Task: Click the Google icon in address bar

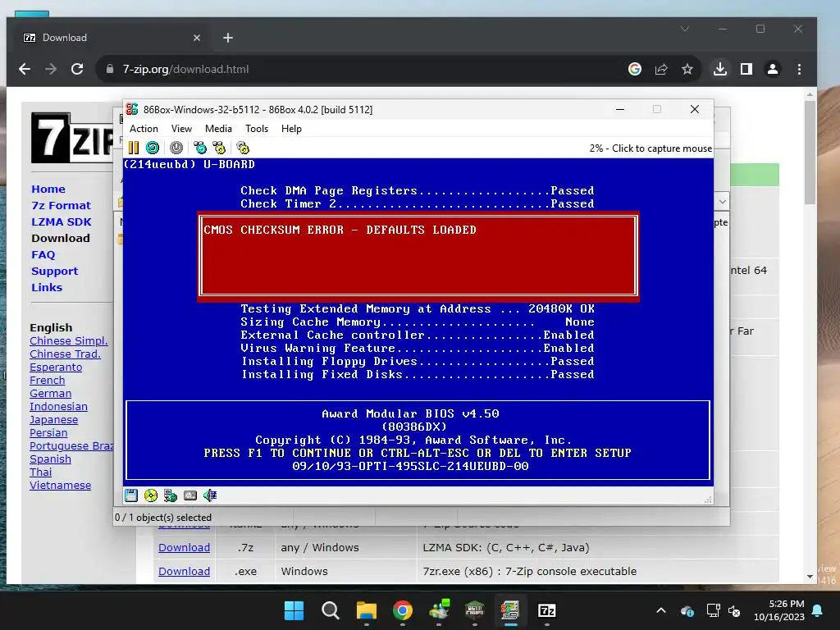Action: coord(635,69)
